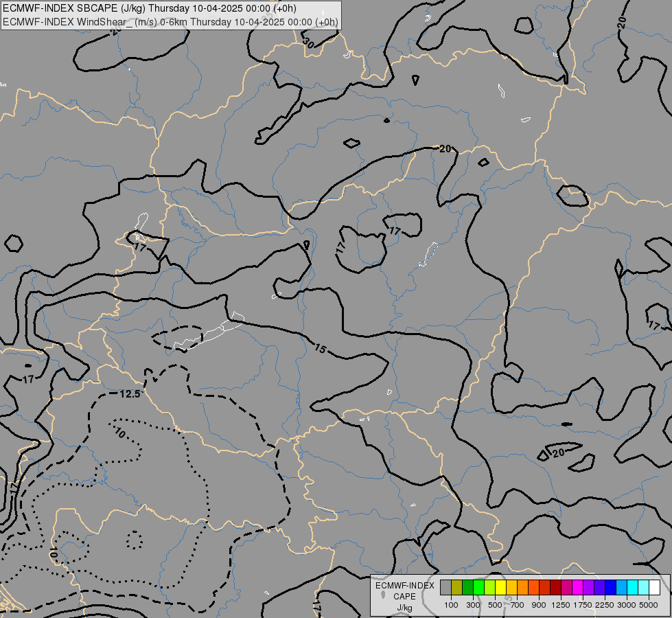
Task: Click the amber swatch left of the 700 tick
Action: tap(511, 588)
